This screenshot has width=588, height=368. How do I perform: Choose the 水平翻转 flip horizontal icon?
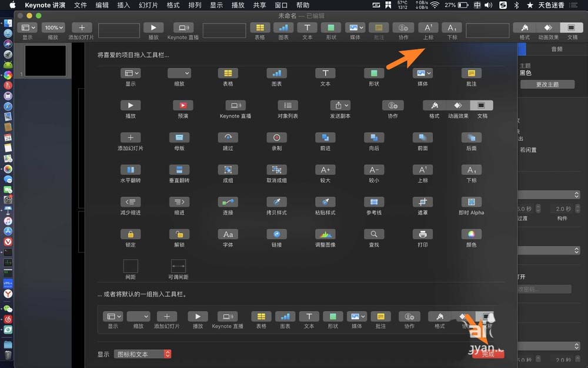pyautogui.click(x=131, y=170)
